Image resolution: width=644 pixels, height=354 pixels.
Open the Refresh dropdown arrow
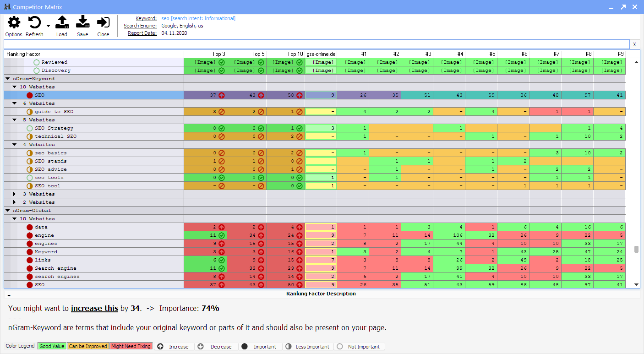[x=48, y=26]
